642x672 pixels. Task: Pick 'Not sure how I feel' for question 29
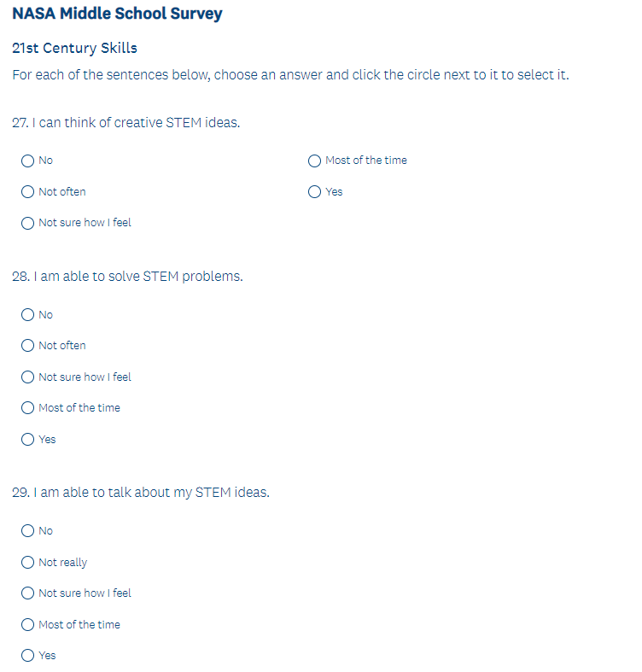tap(28, 593)
